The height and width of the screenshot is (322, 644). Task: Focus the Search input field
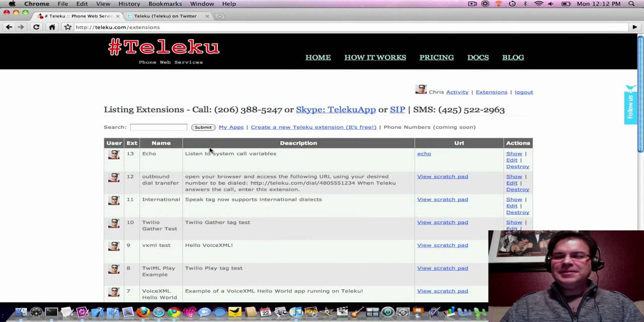[x=158, y=127]
